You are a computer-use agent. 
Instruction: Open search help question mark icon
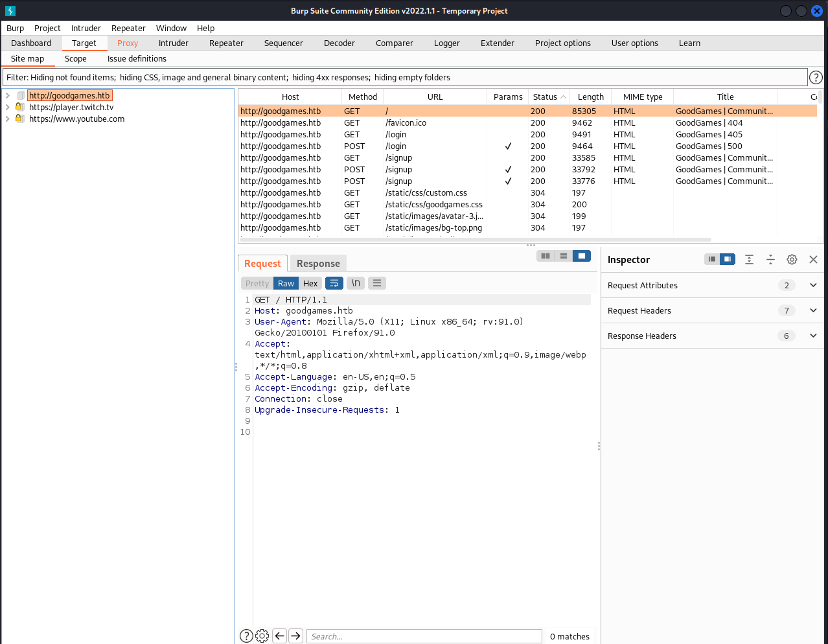point(246,636)
